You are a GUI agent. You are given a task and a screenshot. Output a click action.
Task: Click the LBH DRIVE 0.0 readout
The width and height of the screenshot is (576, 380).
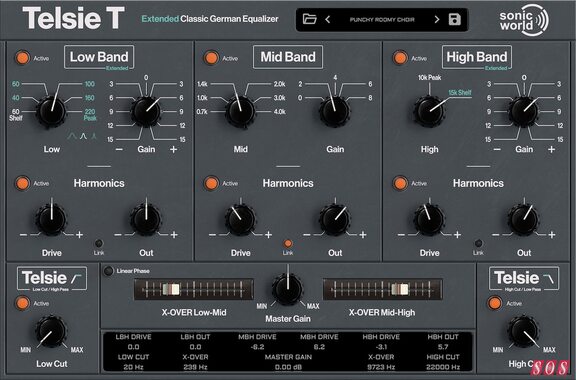[x=133, y=342]
